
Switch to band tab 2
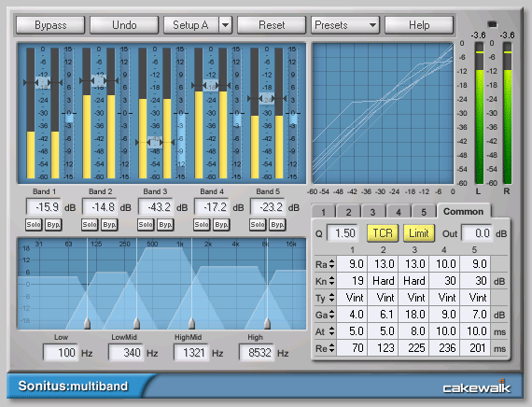[x=348, y=212]
